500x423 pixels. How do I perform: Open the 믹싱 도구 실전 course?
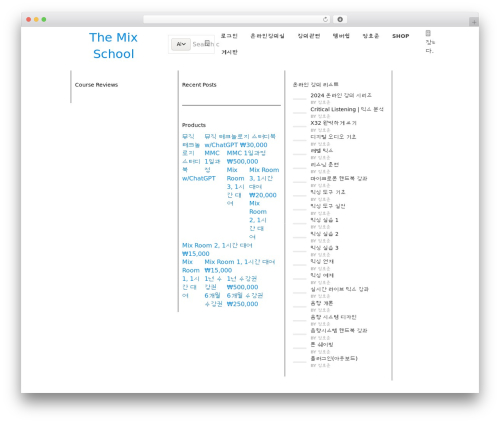click(x=328, y=206)
